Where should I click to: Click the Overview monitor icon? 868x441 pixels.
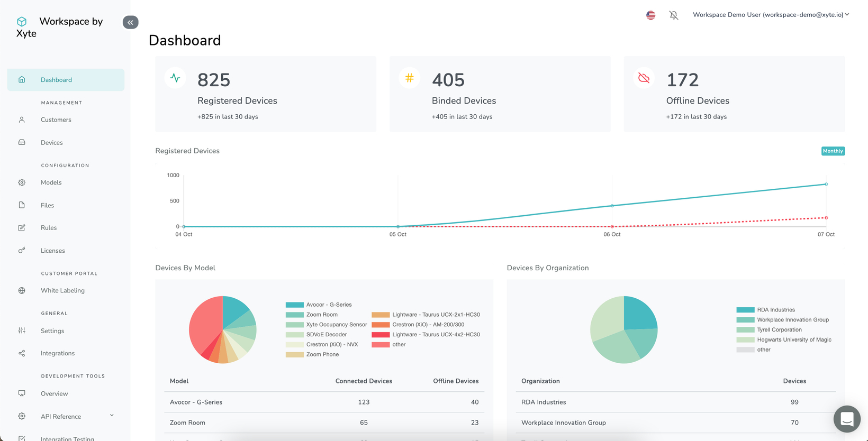[x=22, y=393]
